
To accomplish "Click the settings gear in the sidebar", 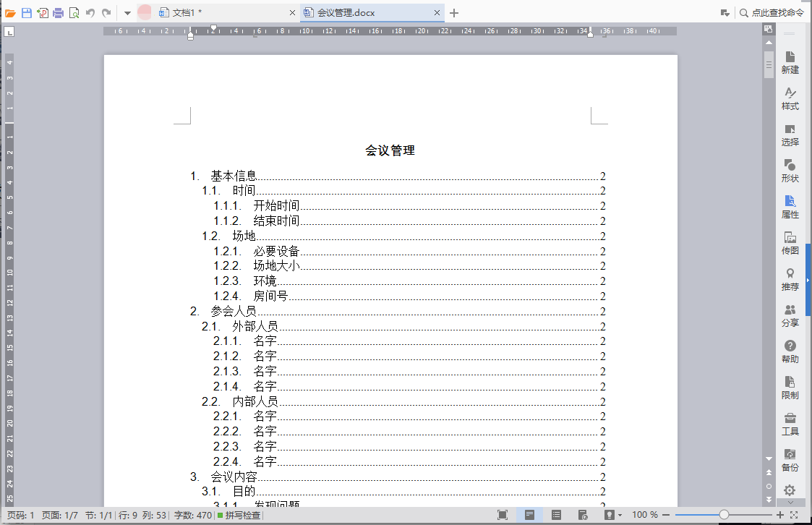I will tap(789, 490).
